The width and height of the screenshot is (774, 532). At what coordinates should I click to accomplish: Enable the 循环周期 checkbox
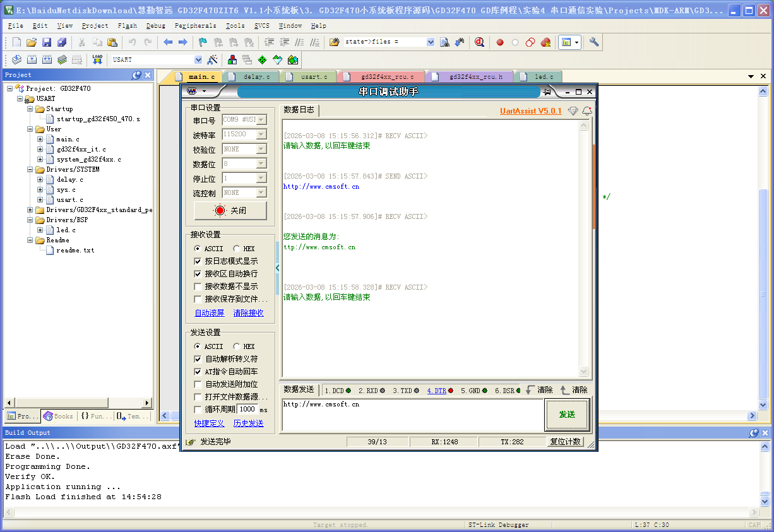click(x=198, y=410)
